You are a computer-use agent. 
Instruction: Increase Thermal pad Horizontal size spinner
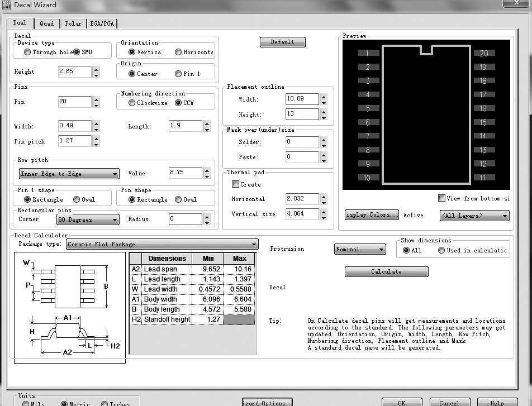tap(324, 196)
